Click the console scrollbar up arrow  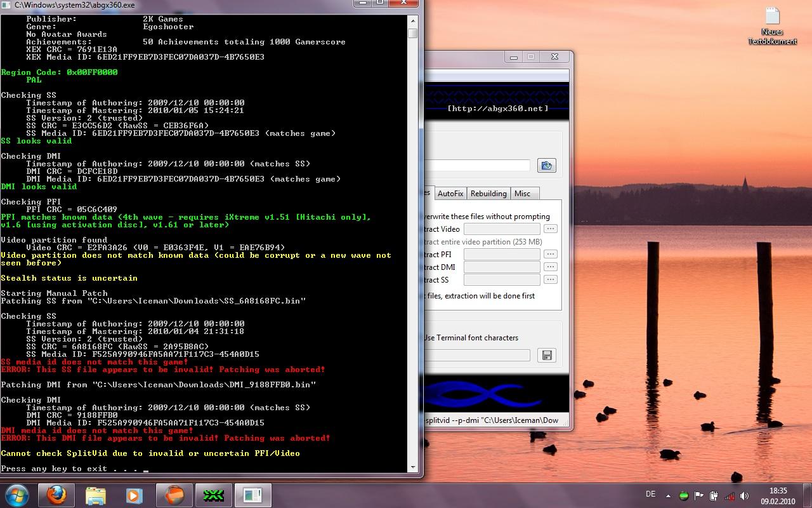413,20
